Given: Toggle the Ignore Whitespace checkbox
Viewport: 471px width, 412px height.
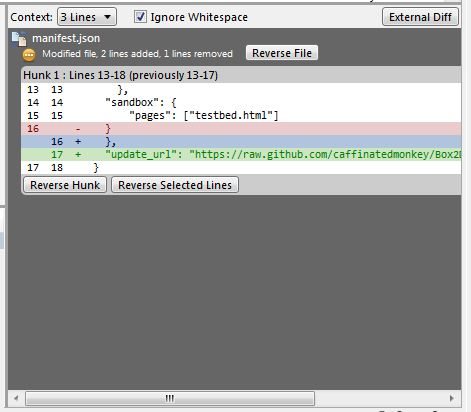Looking at the screenshot, I should [140, 17].
